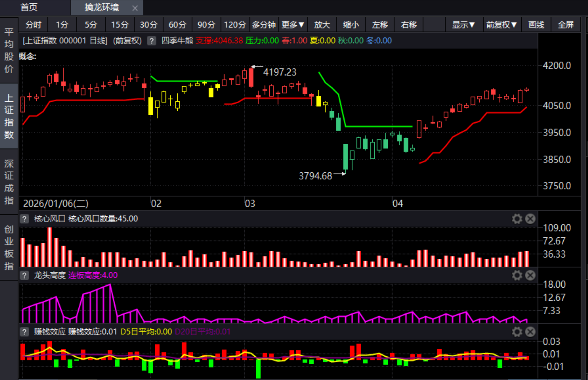Switch chart to 90分 period
This screenshot has height=380, width=588.
click(207, 25)
